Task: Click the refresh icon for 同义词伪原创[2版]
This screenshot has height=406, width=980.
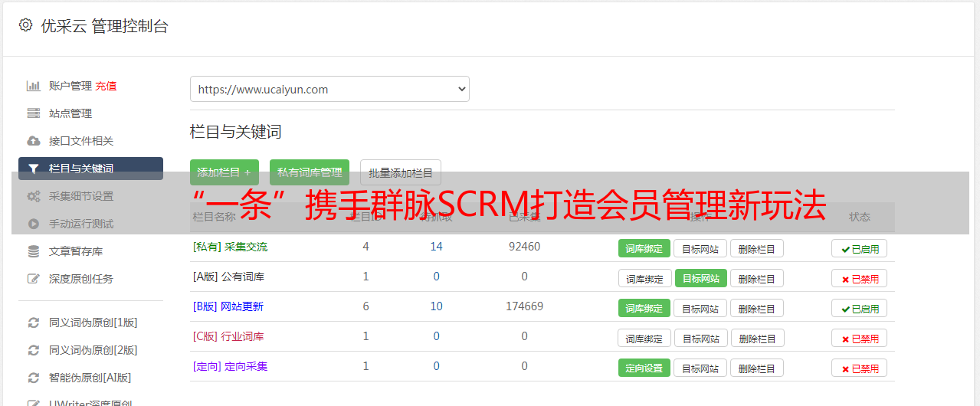Action: (33, 350)
